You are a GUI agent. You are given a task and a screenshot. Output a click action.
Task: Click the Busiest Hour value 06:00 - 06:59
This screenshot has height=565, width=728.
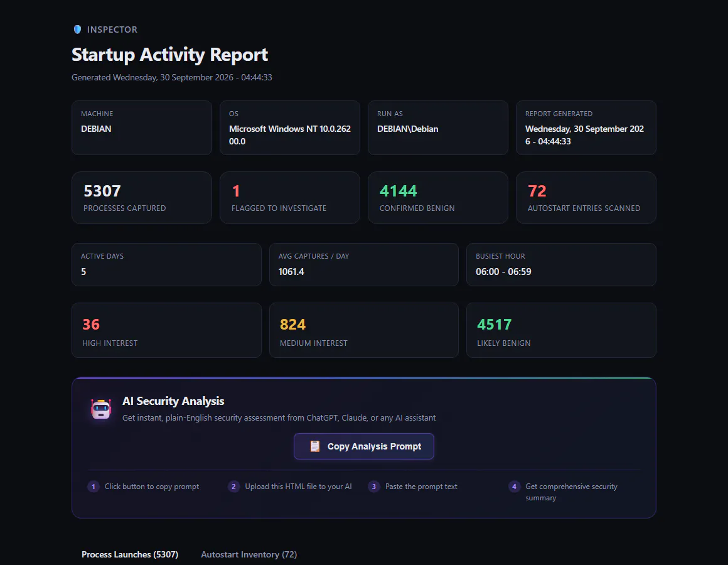[x=503, y=272]
